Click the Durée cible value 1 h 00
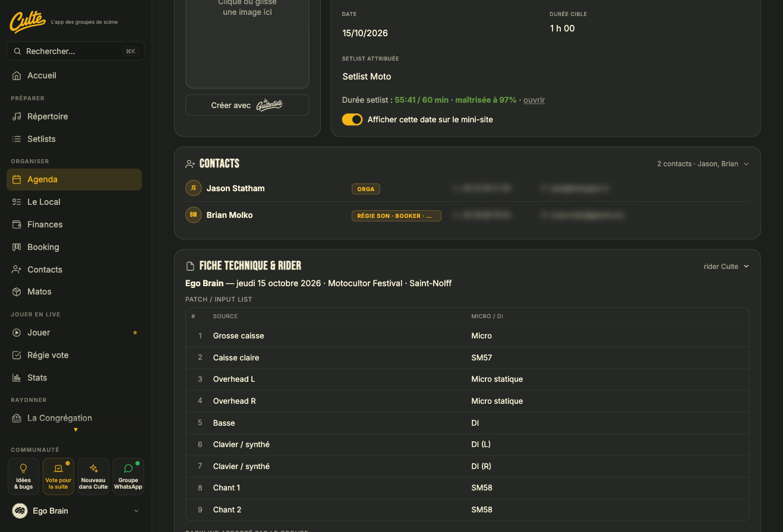 [x=563, y=28]
